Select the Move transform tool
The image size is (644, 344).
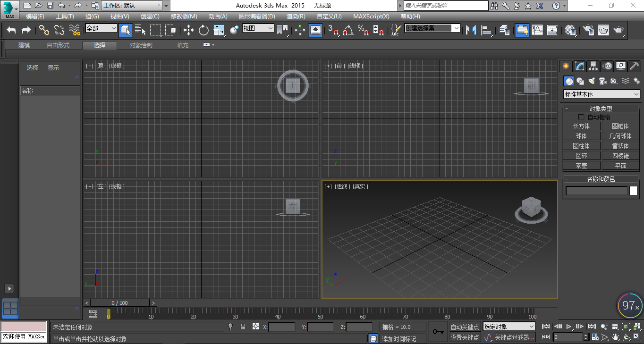coord(188,30)
